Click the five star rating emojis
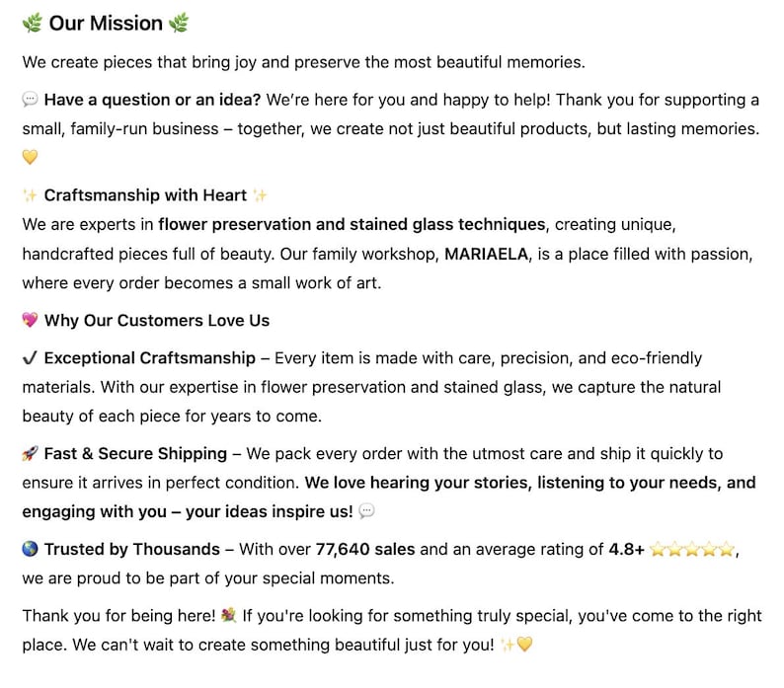The height and width of the screenshot is (688, 784). [691, 550]
